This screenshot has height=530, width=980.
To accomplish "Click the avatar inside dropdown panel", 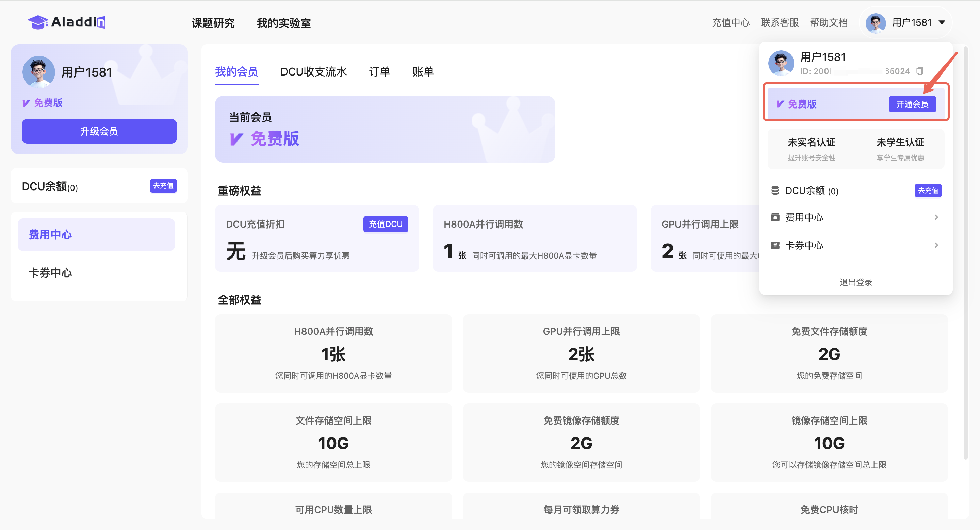I will [781, 63].
